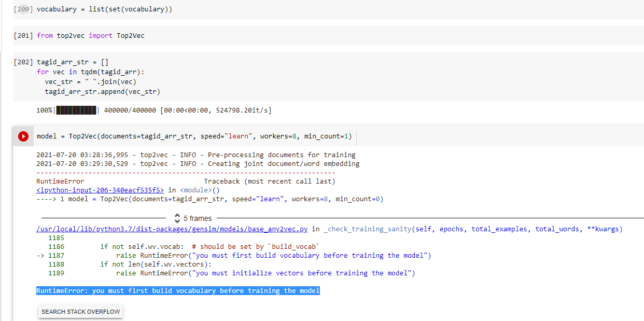Viewport: 644px width, 321px height.
Task: Select the highlighted RuntimeError message text
Action: [178, 290]
